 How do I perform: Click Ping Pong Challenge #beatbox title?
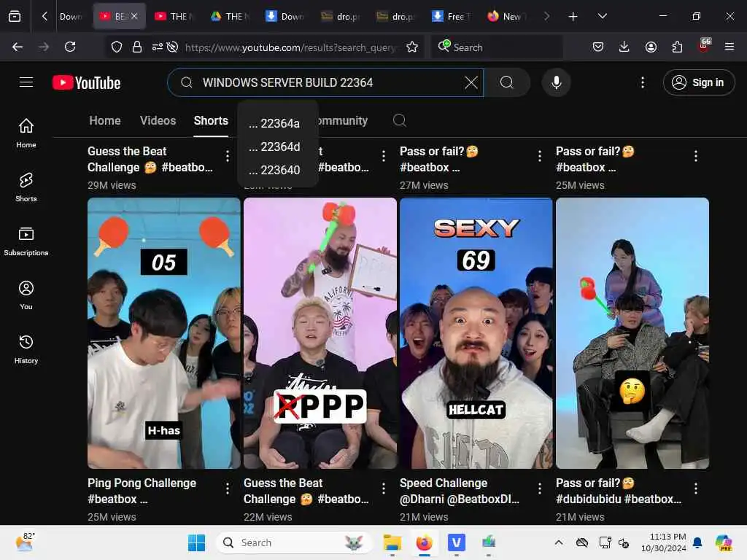coord(142,491)
